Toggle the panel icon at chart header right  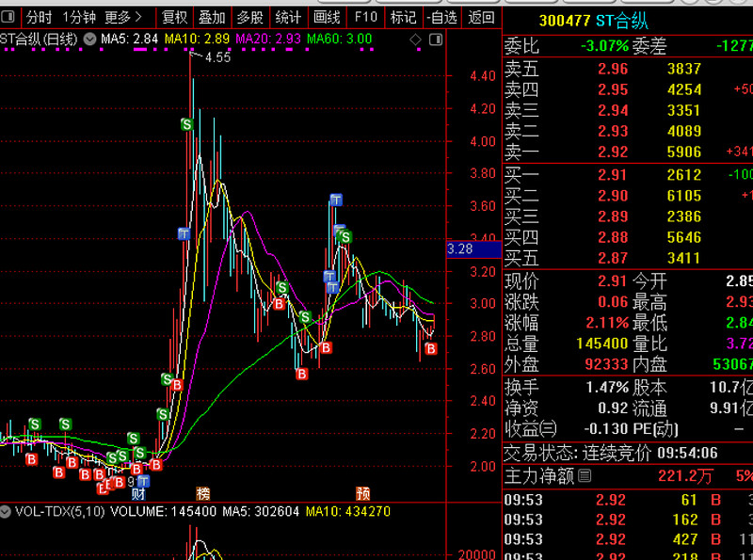pyautogui.click(x=436, y=40)
